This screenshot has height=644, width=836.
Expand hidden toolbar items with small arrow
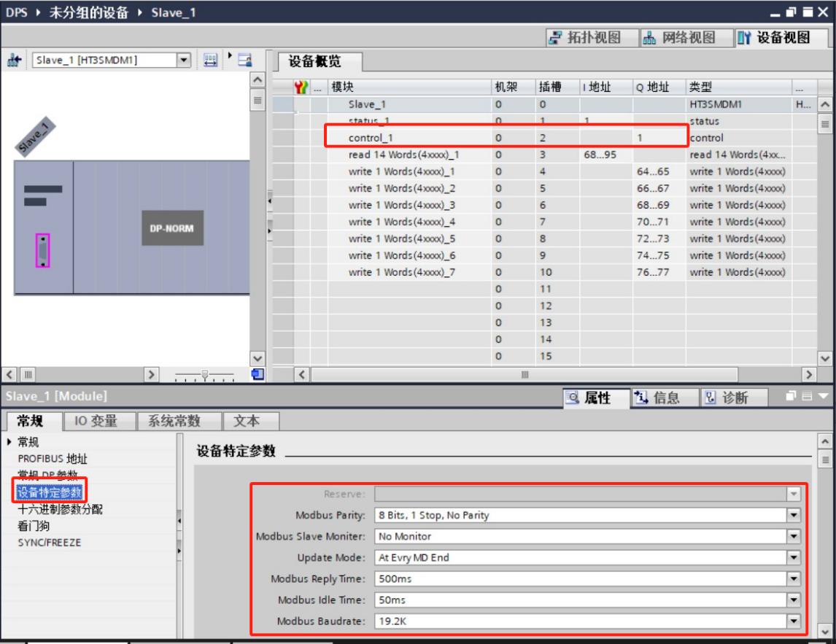tap(230, 55)
